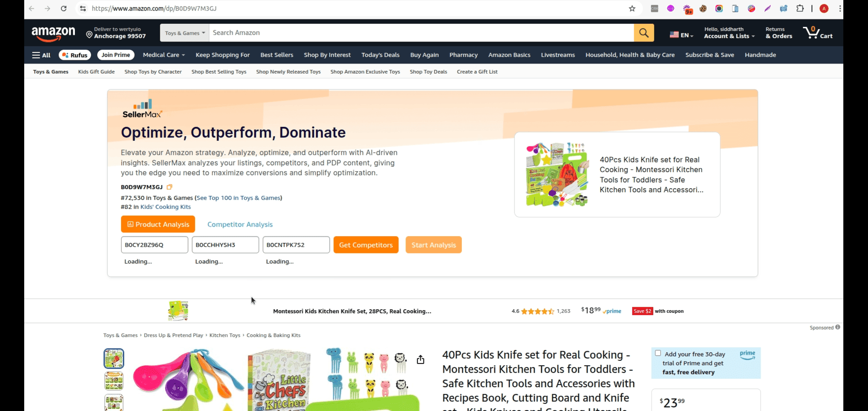Select Today's Deals in the navigation menu
Viewport: 868px width, 411px height.
[x=380, y=55]
